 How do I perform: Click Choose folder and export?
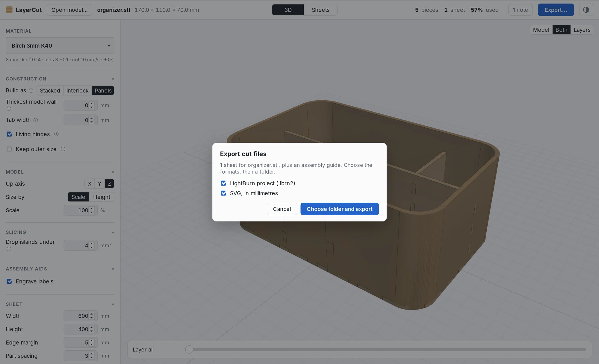tap(340, 209)
